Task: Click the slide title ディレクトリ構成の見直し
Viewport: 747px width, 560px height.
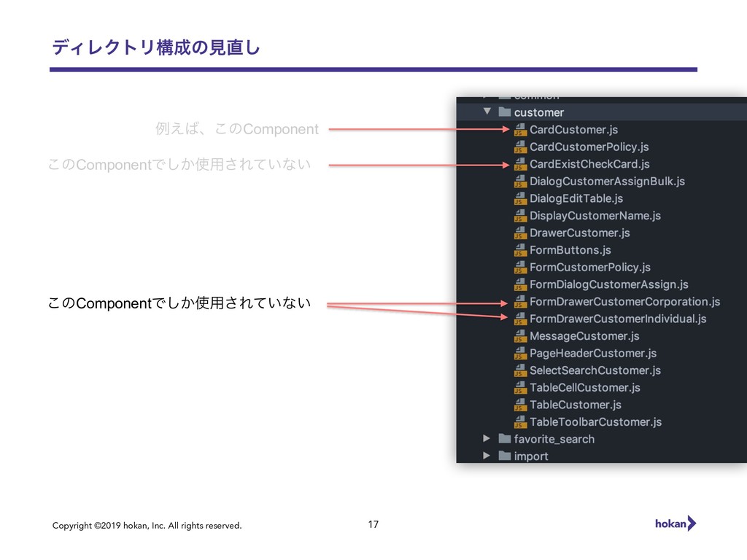Action: pyautogui.click(x=156, y=47)
